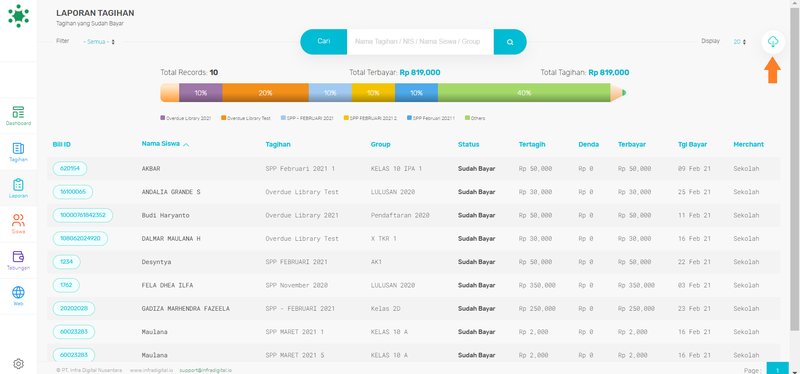Click Total Terbayar Rp 819,000 value
The image size is (800, 374).
point(420,72)
